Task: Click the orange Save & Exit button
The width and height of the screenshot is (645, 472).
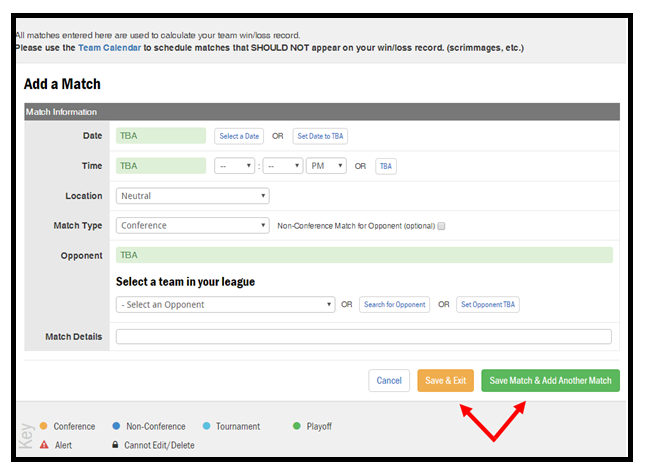Action: [x=445, y=381]
